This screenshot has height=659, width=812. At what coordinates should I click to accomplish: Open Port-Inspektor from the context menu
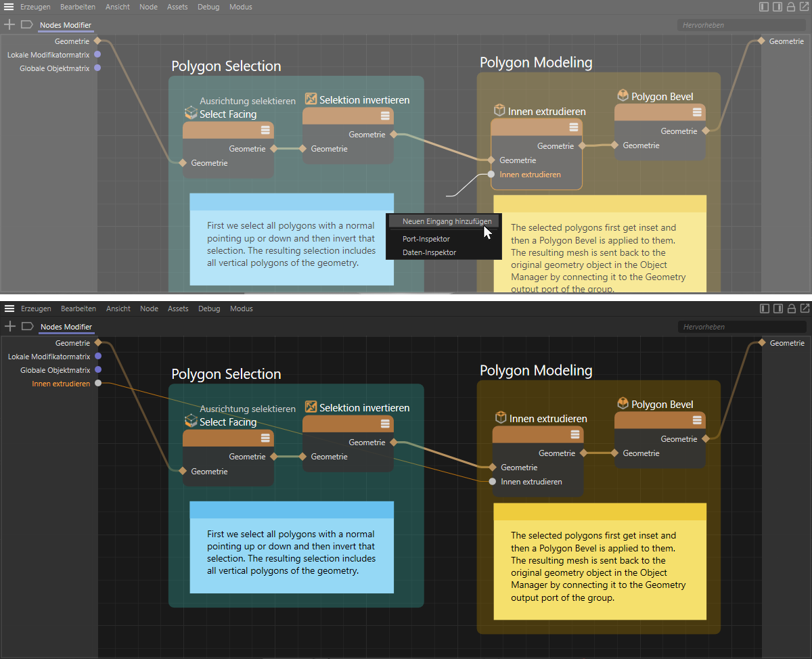426,239
